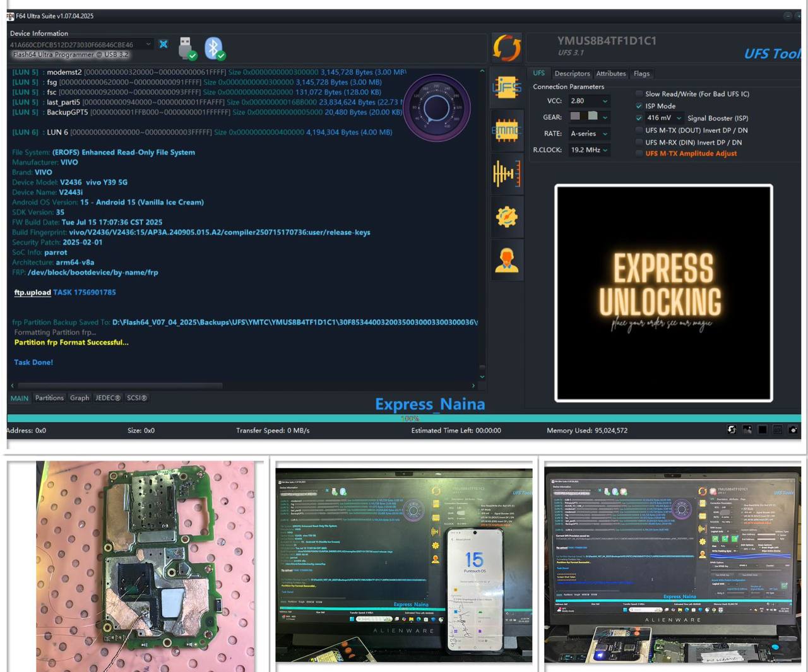The height and width of the screenshot is (672, 808).
Task: Switch to the UFS tab
Action: (x=538, y=73)
